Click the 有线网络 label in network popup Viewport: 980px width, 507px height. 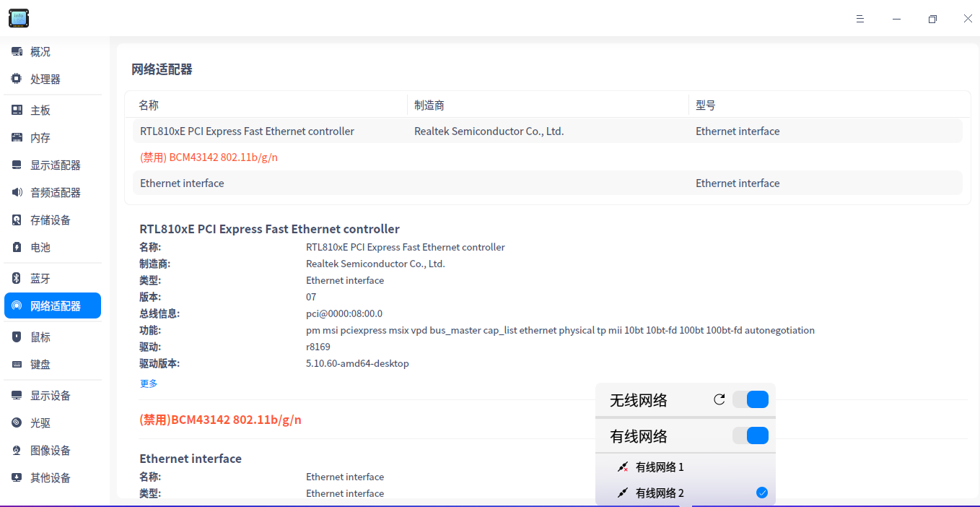pos(639,436)
